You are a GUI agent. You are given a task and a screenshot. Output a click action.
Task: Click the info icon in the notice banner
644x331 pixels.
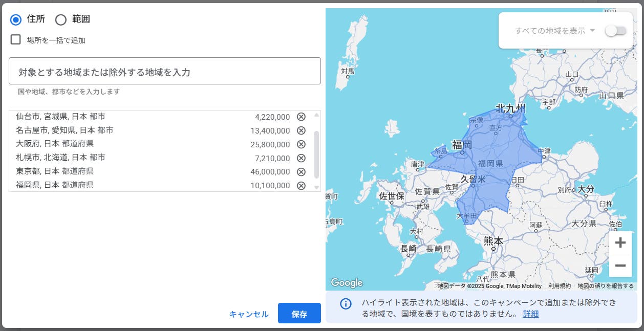tap(346, 303)
